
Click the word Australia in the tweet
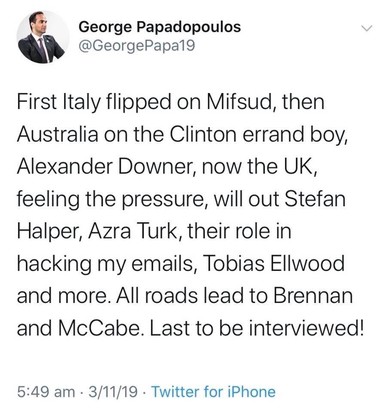point(58,134)
